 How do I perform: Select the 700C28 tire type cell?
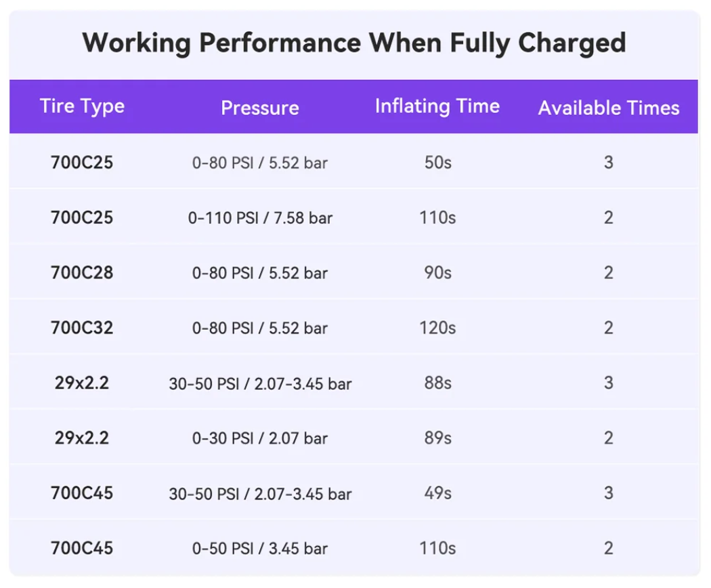[82, 273]
